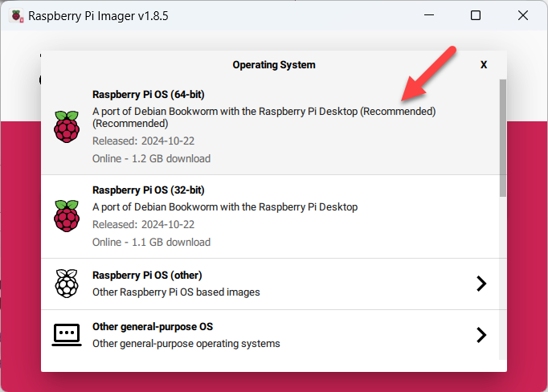
Task: Click the Raspberry Pi OS (32-bit) raspberry icon
Action: 67,215
